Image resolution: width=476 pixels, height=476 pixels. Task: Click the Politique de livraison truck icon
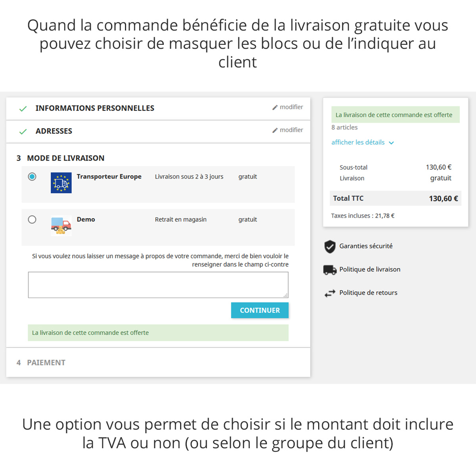pos(330,270)
